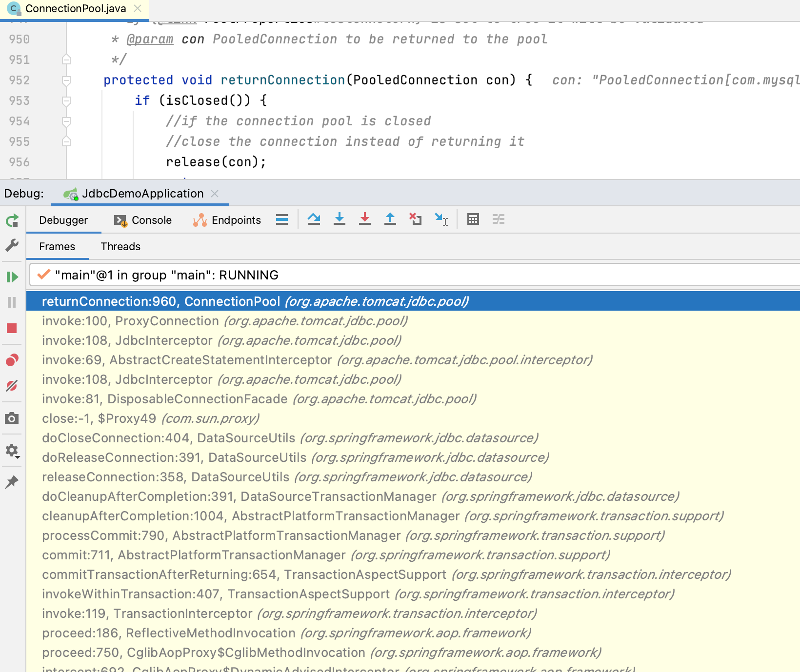This screenshot has height=672, width=800.
Task: Click the @param tag in the Javadoc
Action: pyautogui.click(x=150, y=40)
